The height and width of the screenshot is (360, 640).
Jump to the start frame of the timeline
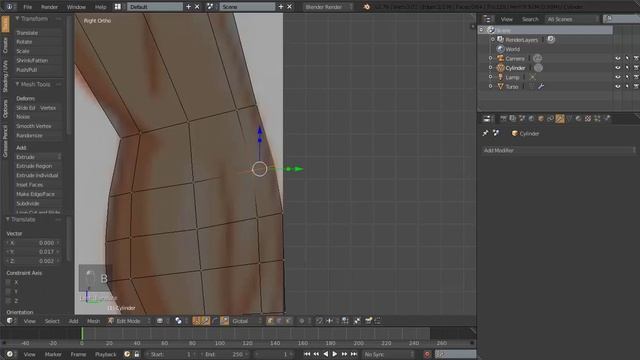tap(307, 354)
